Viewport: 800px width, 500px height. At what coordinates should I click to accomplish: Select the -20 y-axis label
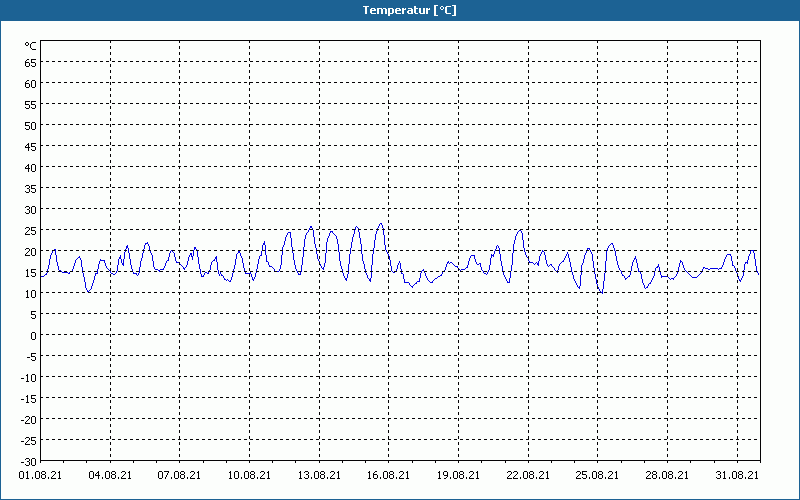pos(29,420)
